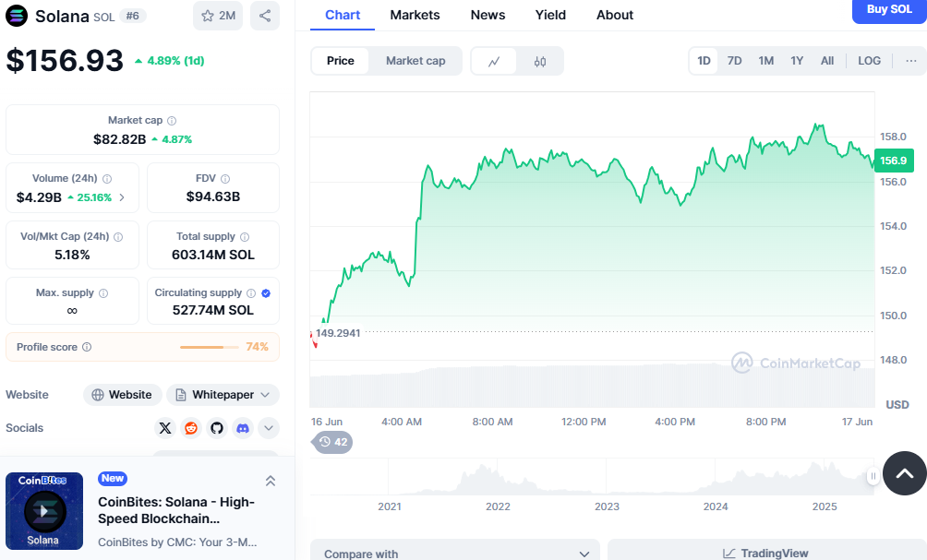927x560 pixels.
Task: Show Profile score info icon
Action: (x=87, y=347)
